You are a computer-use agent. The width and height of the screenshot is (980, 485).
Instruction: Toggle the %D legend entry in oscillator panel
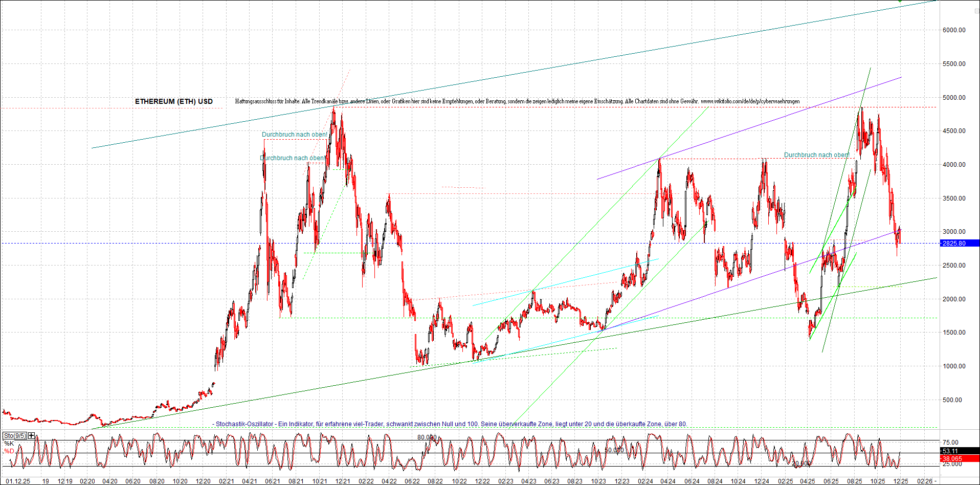pos(9,450)
